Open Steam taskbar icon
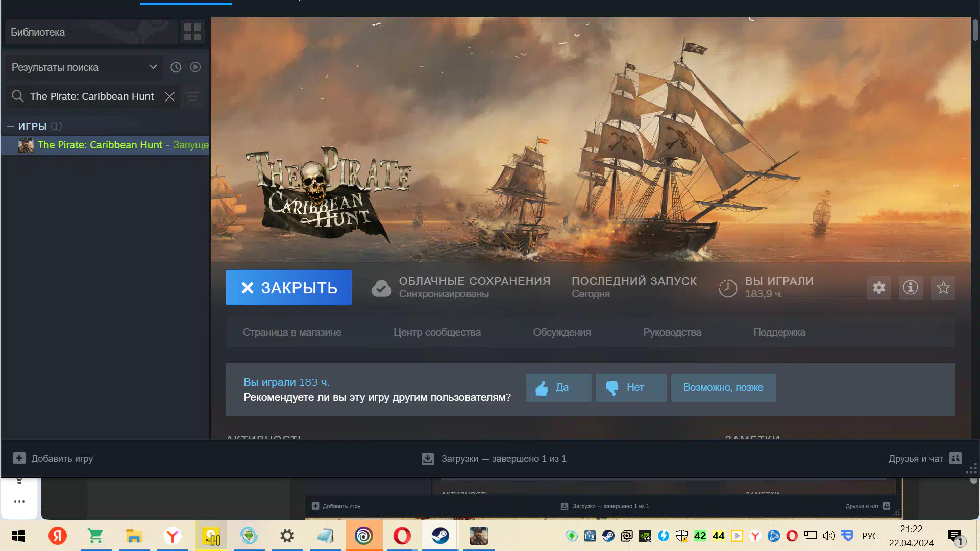The width and height of the screenshot is (980, 551). point(440,536)
